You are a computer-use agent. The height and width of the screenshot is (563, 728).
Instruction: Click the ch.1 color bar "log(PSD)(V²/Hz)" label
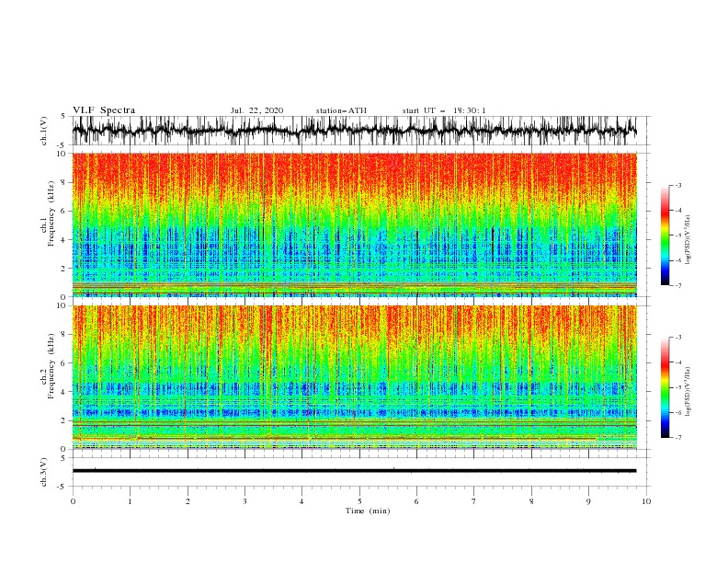(688, 240)
